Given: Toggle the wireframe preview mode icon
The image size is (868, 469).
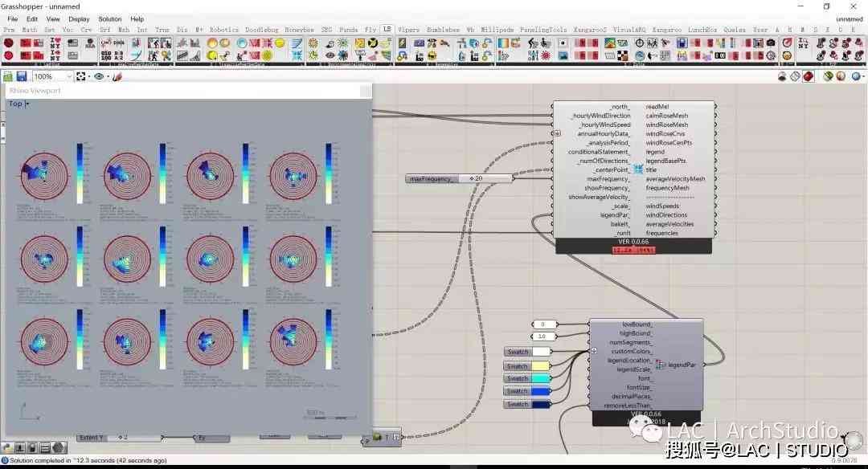Looking at the screenshot, I should [796, 76].
